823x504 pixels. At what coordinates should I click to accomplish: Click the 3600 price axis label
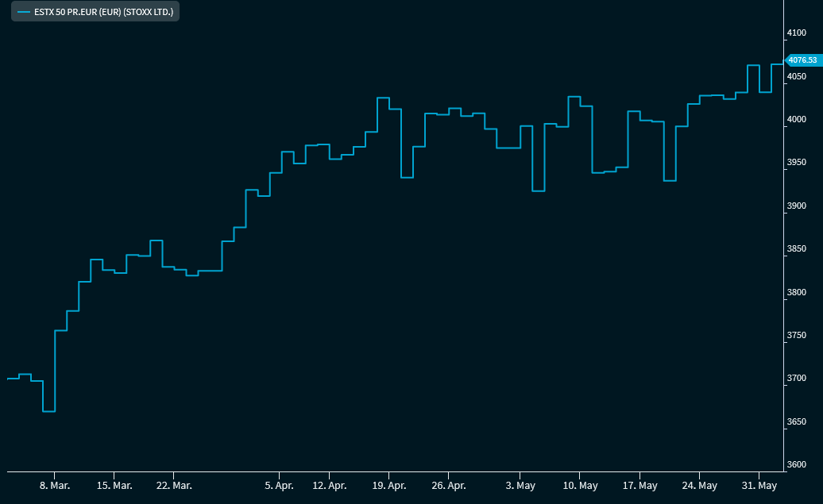[796, 464]
